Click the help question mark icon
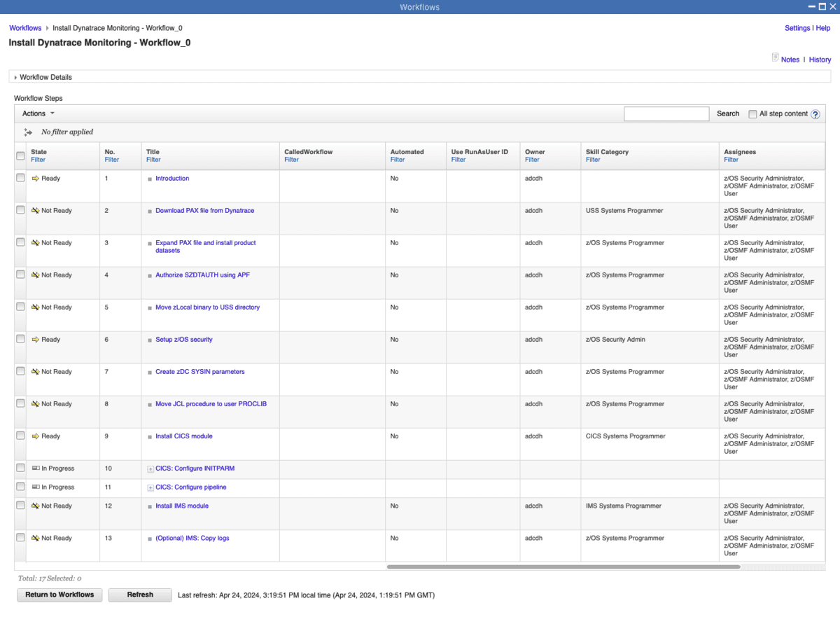The height and width of the screenshot is (617, 840). click(x=817, y=113)
